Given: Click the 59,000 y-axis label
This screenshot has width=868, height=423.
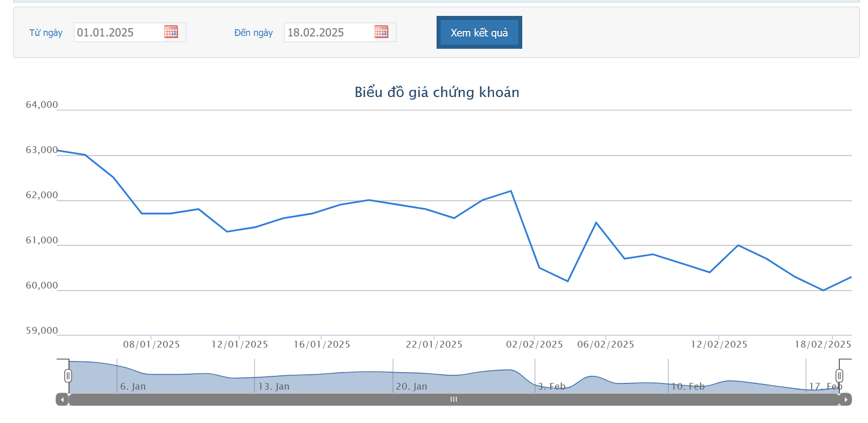Looking at the screenshot, I should click(x=42, y=331).
